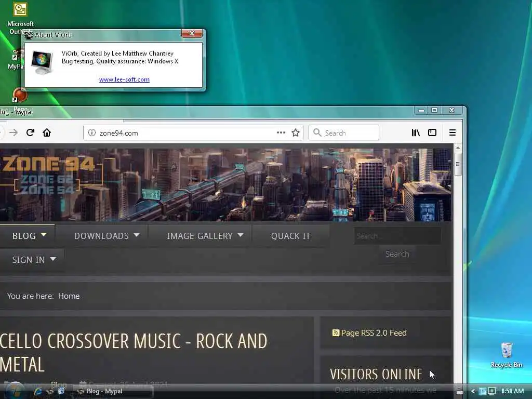Click the Windows Start orb
The width and height of the screenshot is (532, 399).
tap(14, 390)
